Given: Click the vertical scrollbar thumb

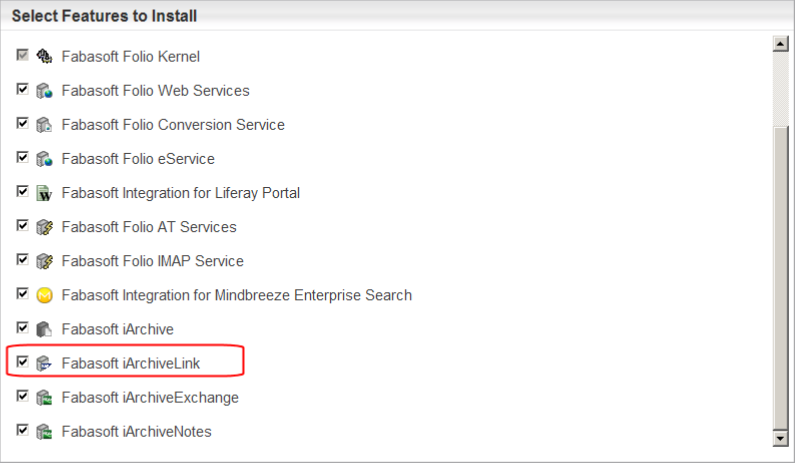Looking at the screenshot, I should (780, 277).
